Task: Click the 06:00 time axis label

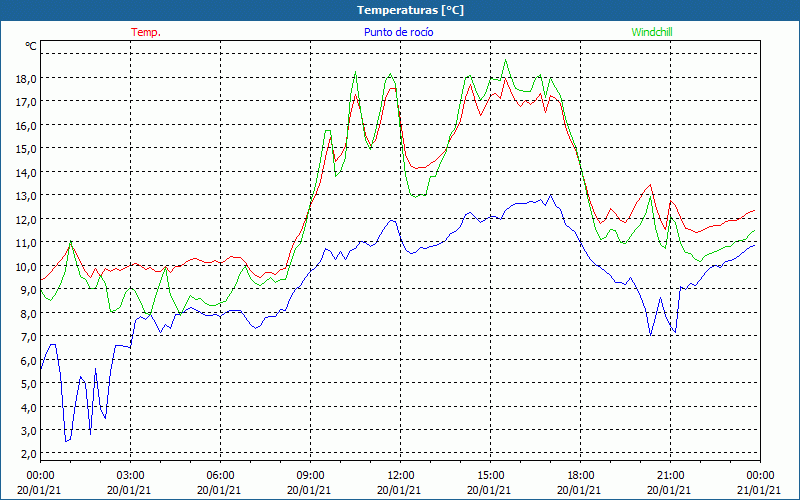Action: click(x=220, y=476)
